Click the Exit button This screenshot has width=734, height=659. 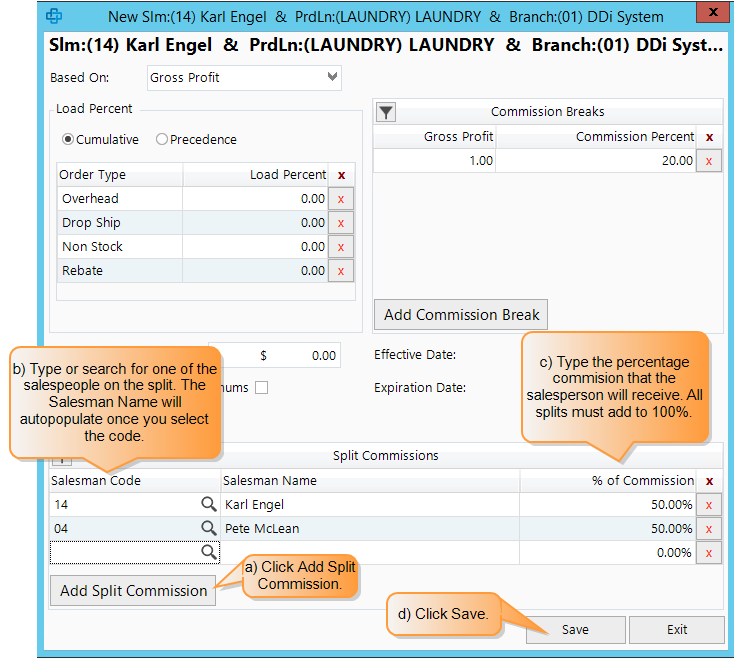677,630
